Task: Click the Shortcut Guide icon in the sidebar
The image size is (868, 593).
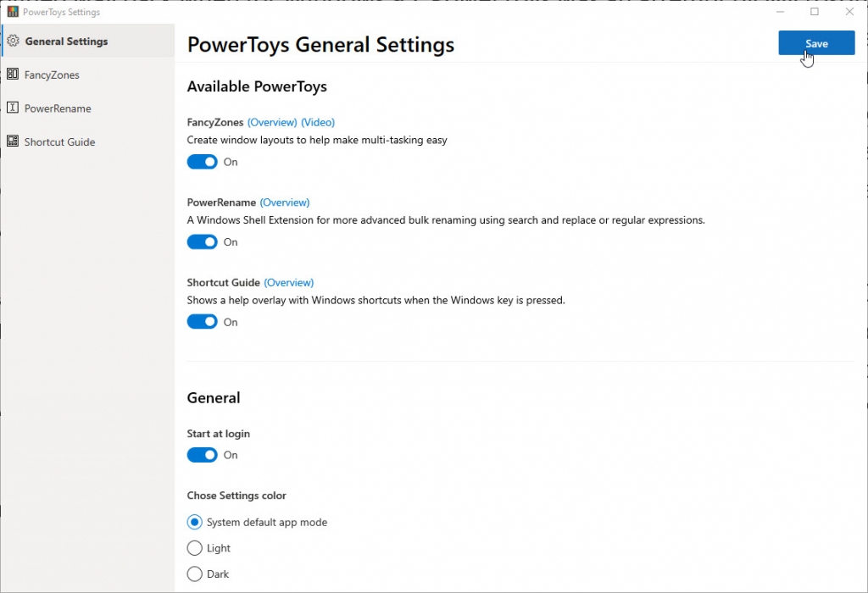Action: click(12, 141)
